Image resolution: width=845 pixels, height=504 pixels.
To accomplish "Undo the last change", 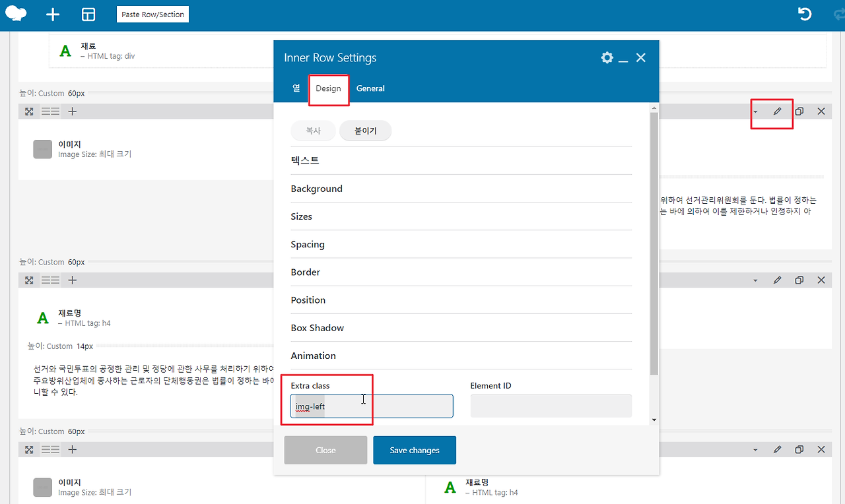I will [805, 15].
